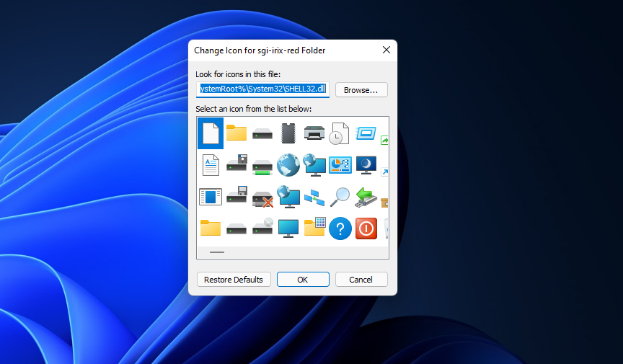Choose the printer icon
The height and width of the screenshot is (364, 623).
click(x=314, y=133)
